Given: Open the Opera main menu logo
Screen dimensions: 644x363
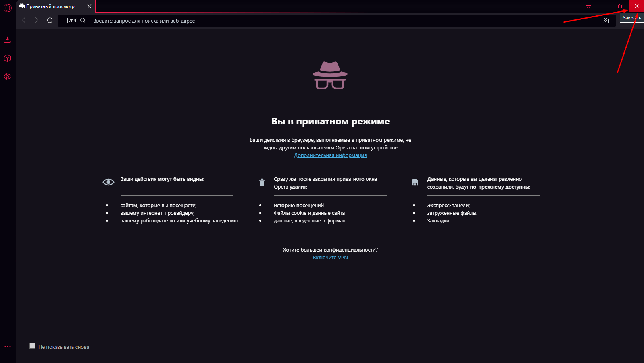Looking at the screenshot, I should pos(8,8).
